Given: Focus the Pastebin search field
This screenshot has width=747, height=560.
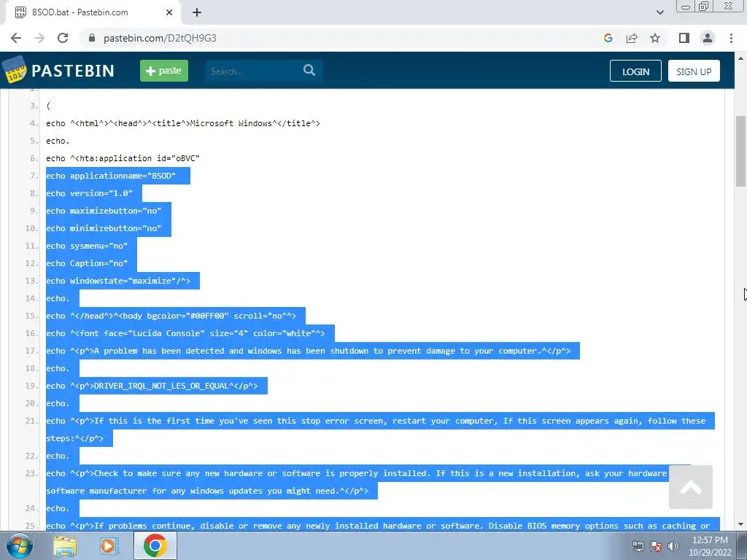Looking at the screenshot, I should 252,71.
